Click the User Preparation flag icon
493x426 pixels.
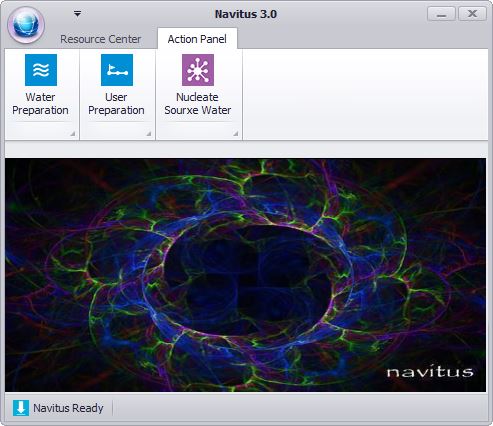click(x=117, y=70)
